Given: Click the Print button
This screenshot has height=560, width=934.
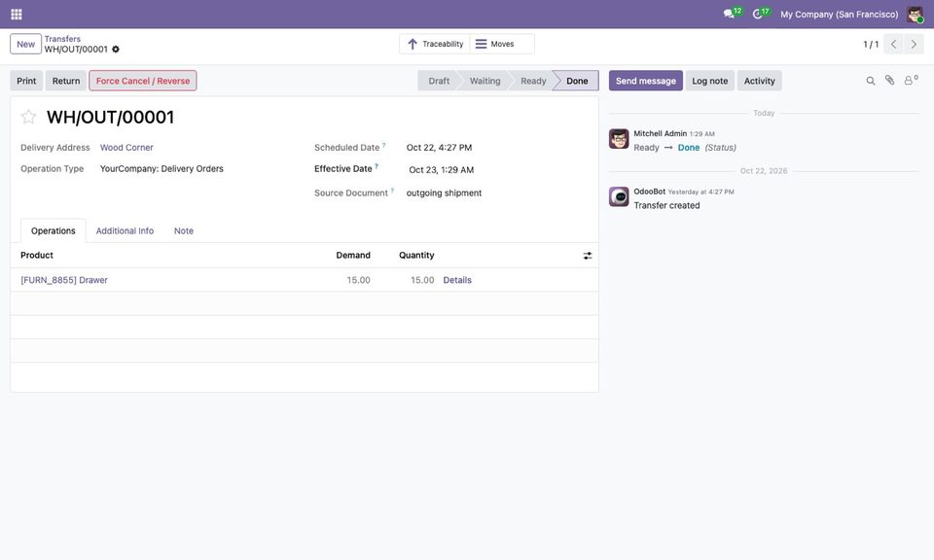Looking at the screenshot, I should pyautogui.click(x=26, y=81).
